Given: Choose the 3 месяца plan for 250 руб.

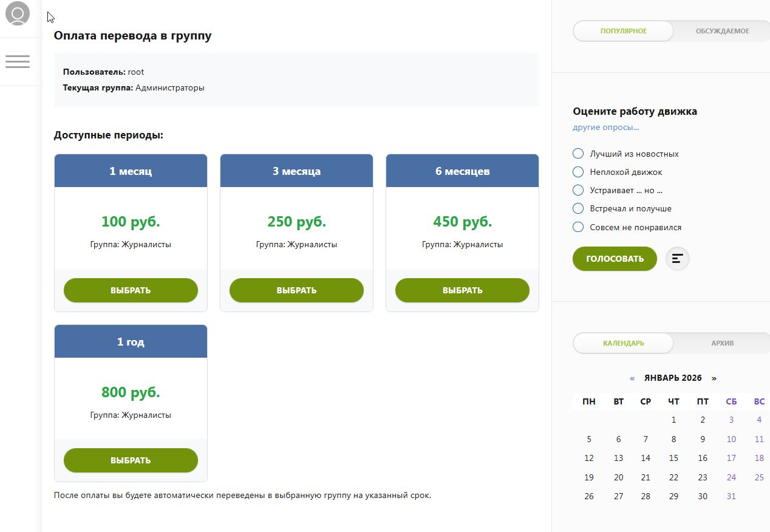Looking at the screenshot, I should point(296,290).
